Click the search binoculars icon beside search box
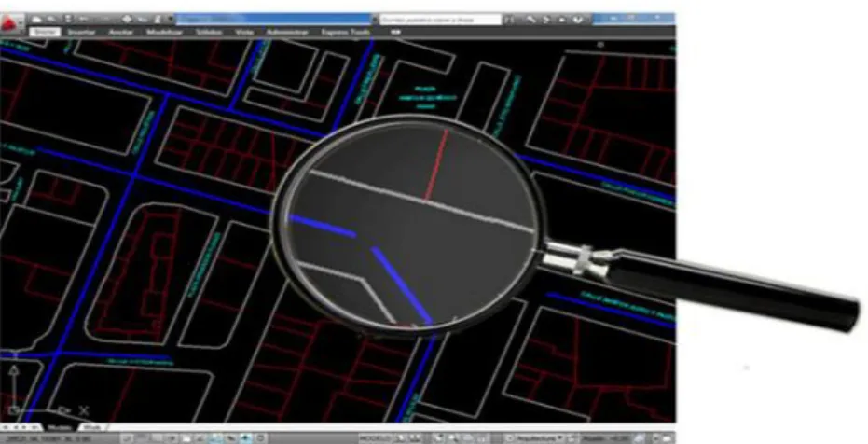This screenshot has width=868, height=444. click(x=509, y=20)
